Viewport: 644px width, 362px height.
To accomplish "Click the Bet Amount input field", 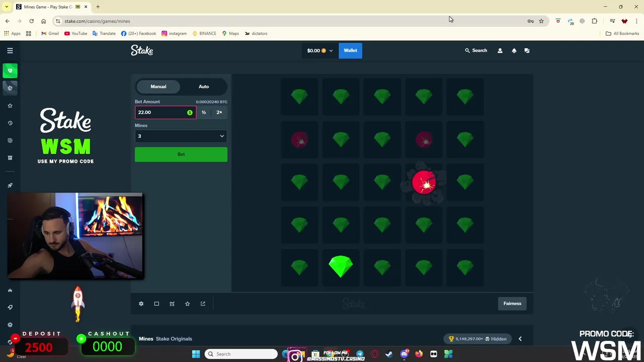I will 165,112.
